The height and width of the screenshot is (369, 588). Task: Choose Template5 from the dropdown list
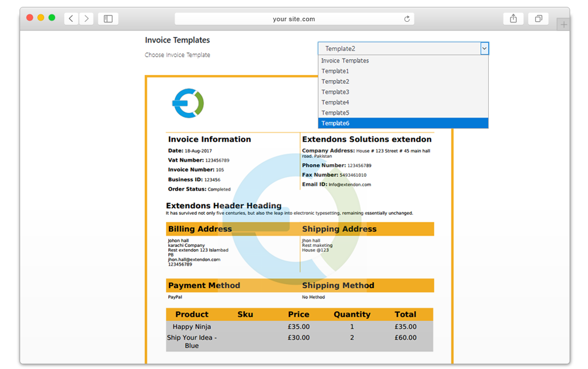point(403,112)
